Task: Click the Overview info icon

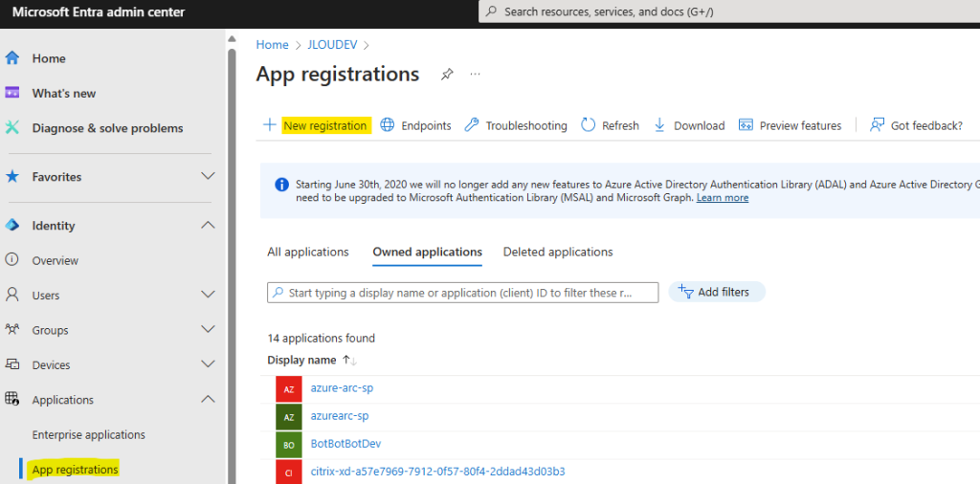Action: coord(11,260)
